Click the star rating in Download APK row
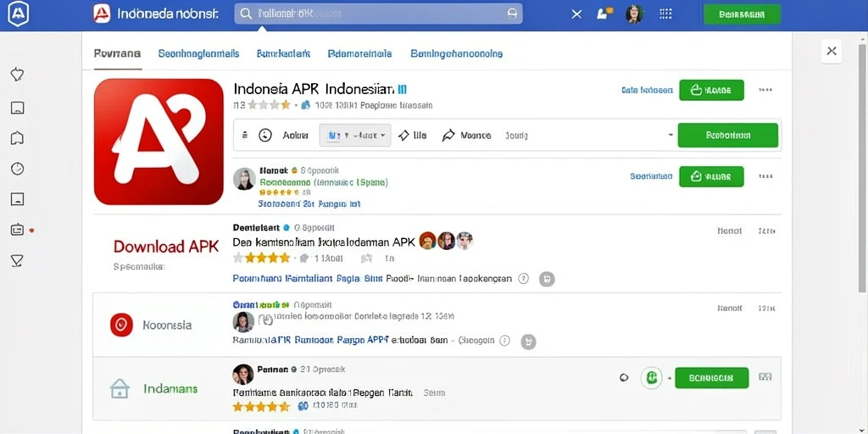Image resolution: width=868 pixels, height=434 pixels. [262, 258]
